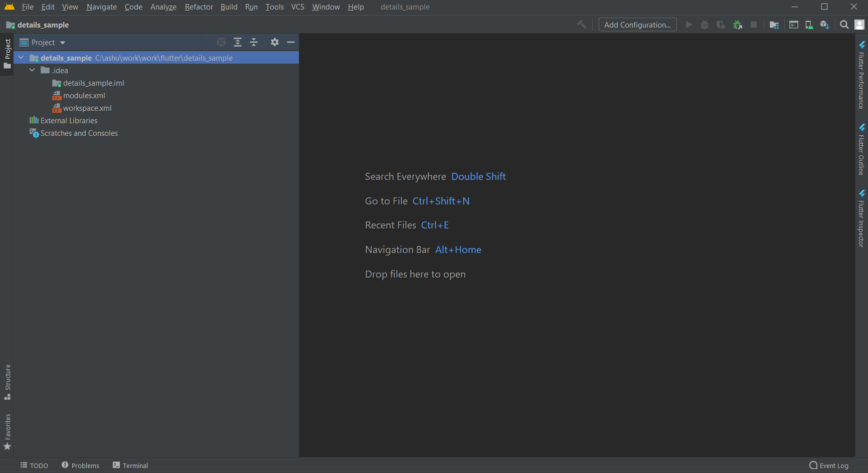Select workspace.xml in the project tree
868x473 pixels.
(x=87, y=108)
